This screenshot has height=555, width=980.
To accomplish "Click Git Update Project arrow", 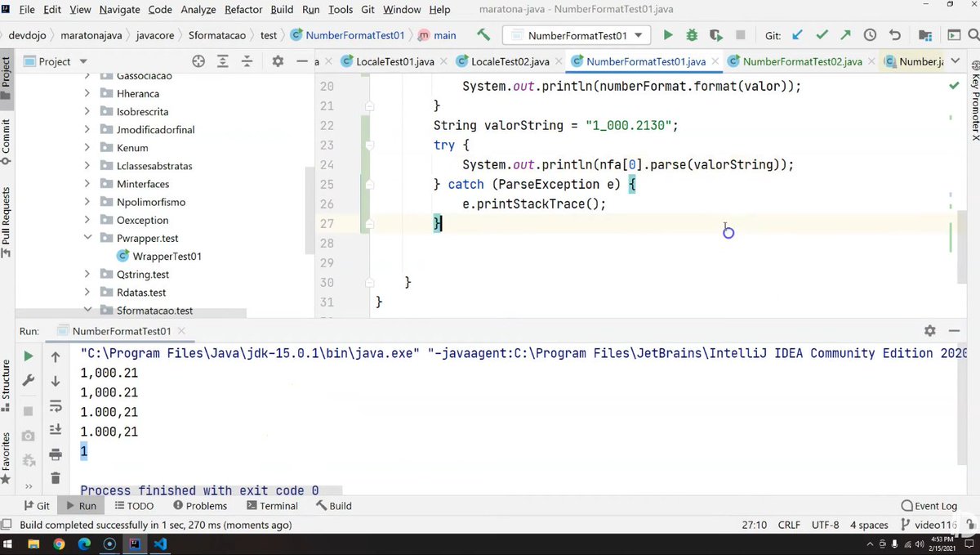I will [798, 35].
